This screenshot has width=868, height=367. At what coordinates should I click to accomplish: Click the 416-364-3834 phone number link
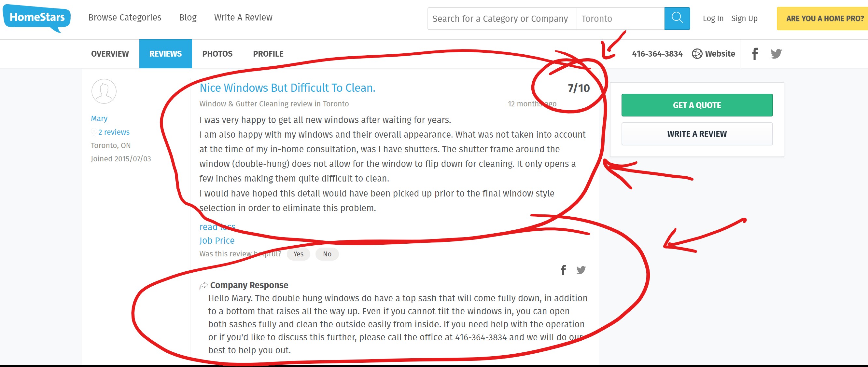[x=657, y=53]
